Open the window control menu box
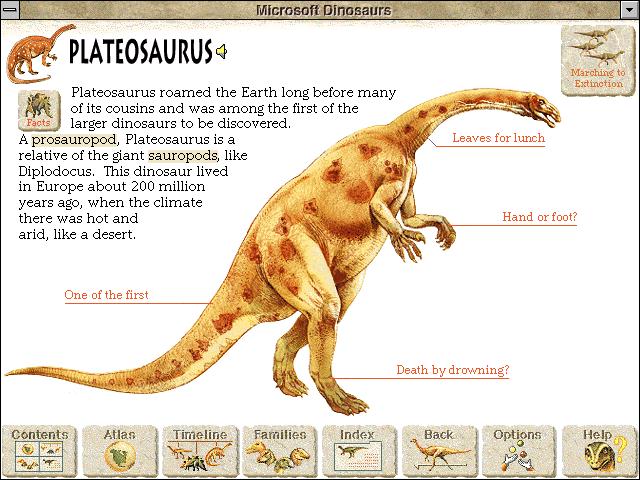This screenshot has width=640, height=480. coord(9,10)
